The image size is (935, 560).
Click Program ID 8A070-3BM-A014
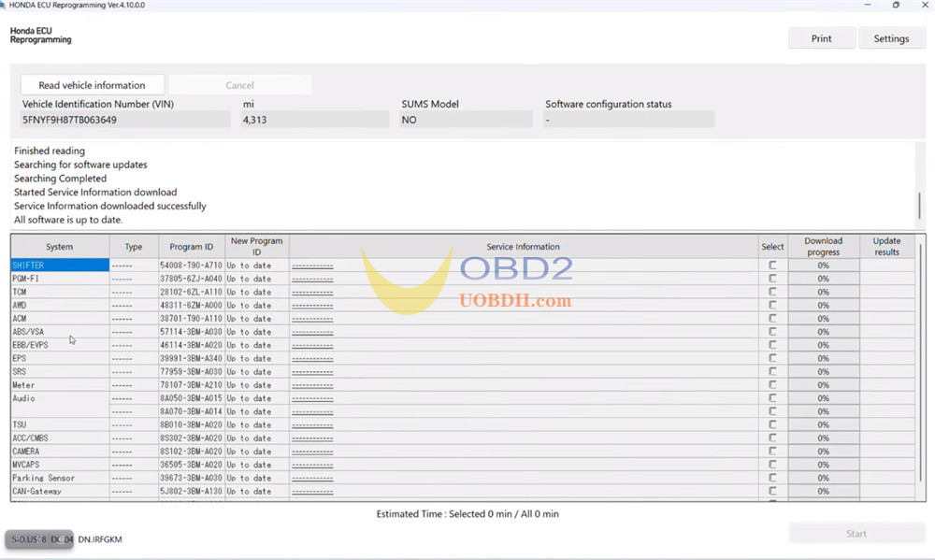(x=191, y=411)
